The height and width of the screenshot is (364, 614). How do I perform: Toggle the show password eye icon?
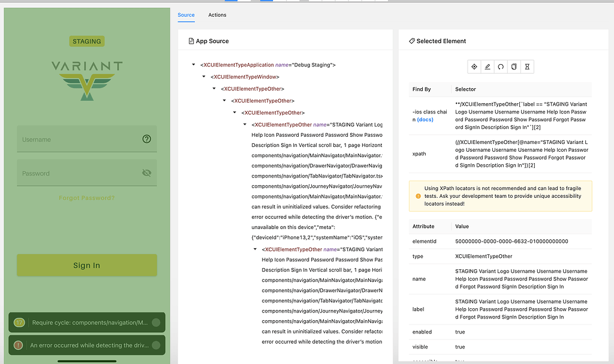(146, 173)
